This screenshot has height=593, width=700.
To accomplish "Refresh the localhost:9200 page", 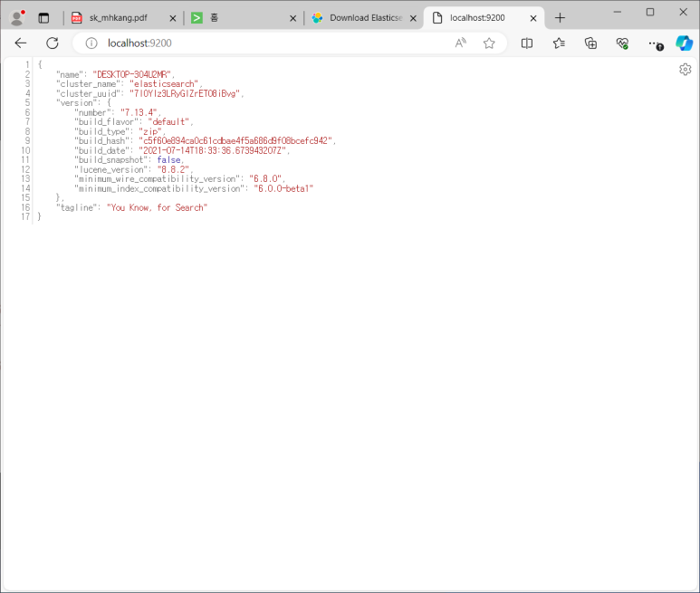I will [x=53, y=43].
